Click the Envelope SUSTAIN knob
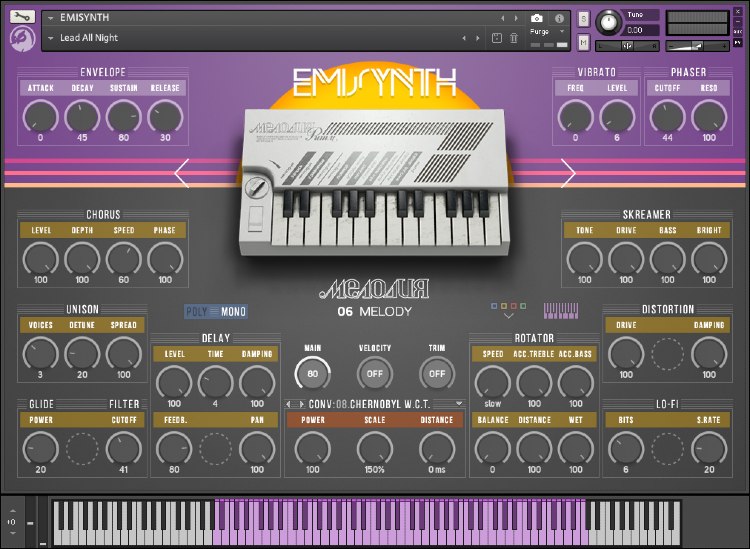The width and height of the screenshot is (750, 549). pos(123,116)
